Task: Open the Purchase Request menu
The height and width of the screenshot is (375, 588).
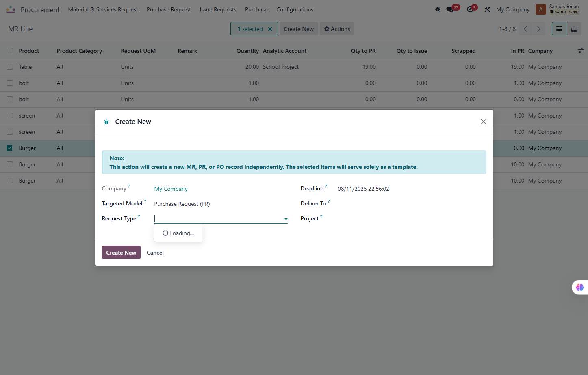Action: (x=169, y=9)
